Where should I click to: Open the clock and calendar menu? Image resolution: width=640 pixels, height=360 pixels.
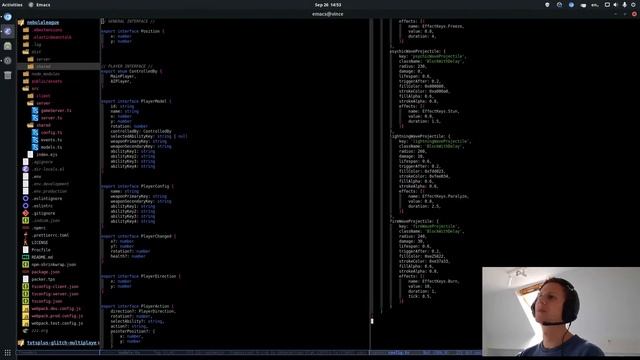tap(328, 5)
